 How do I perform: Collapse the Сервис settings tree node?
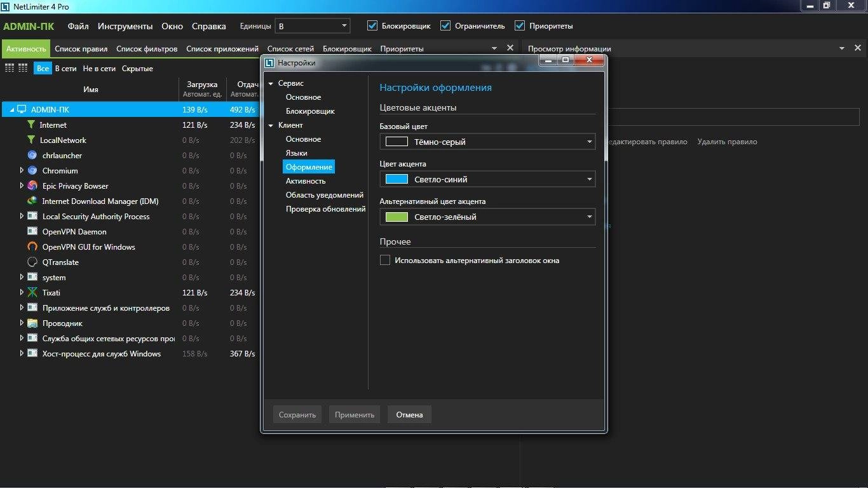point(271,83)
